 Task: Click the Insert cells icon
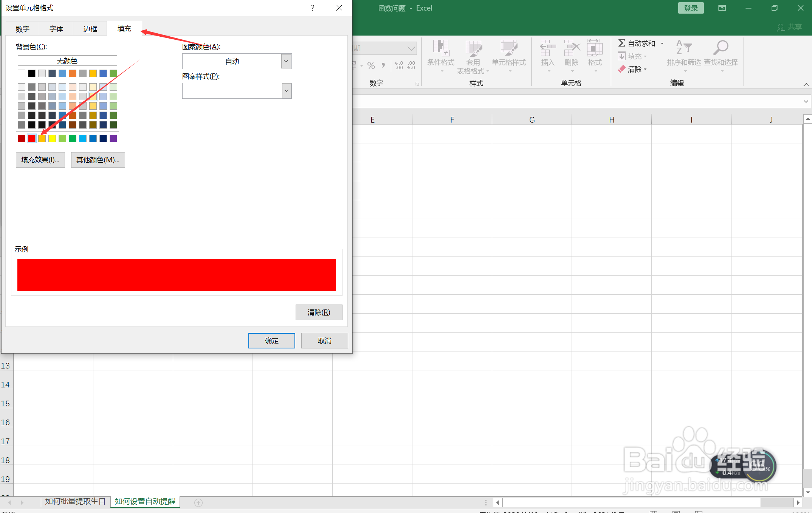(547, 48)
